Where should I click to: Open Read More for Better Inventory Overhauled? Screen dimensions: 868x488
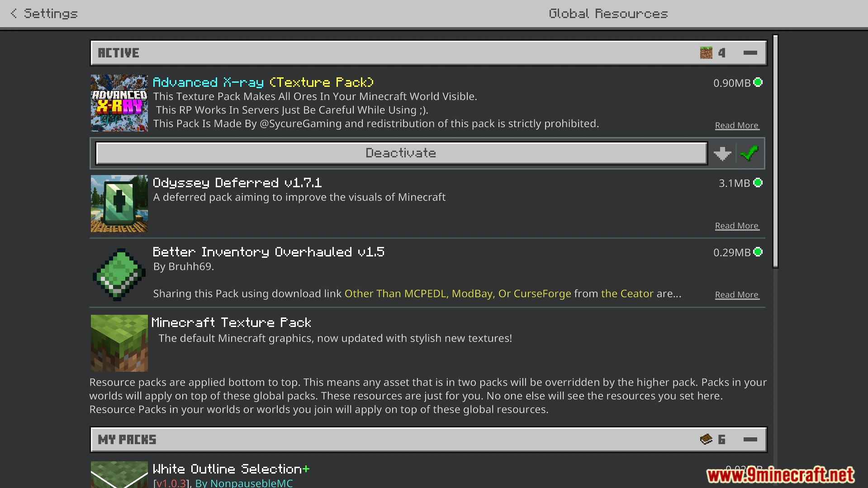(737, 295)
